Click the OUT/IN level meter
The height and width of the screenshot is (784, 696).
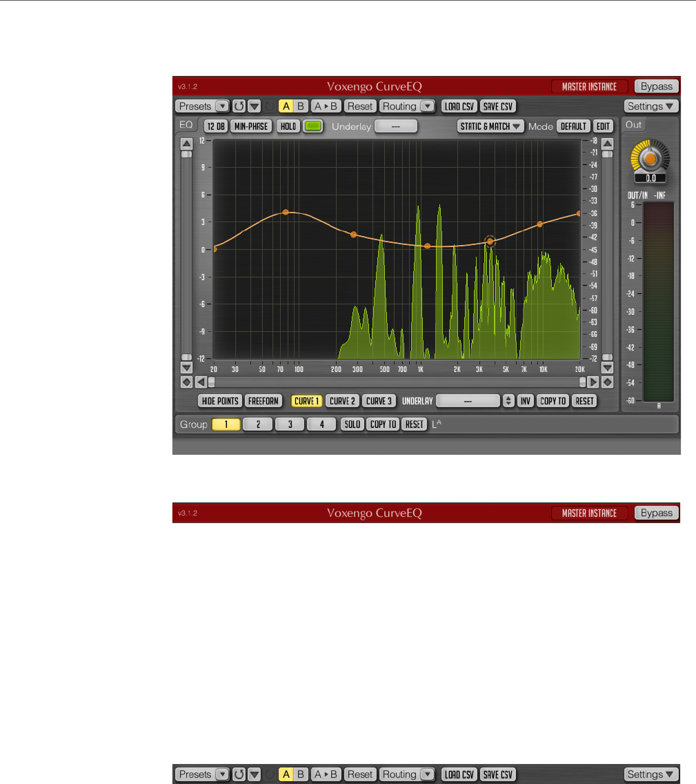pos(659,302)
